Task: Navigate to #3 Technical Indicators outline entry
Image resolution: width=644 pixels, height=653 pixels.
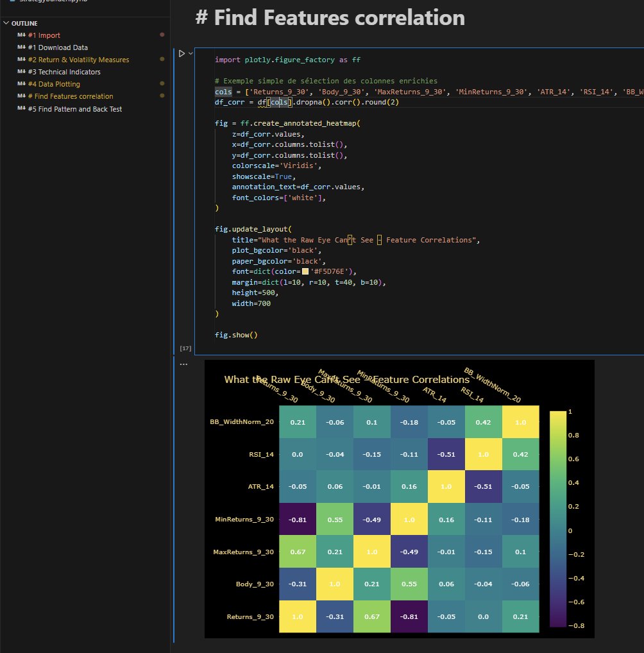Action: (x=64, y=72)
